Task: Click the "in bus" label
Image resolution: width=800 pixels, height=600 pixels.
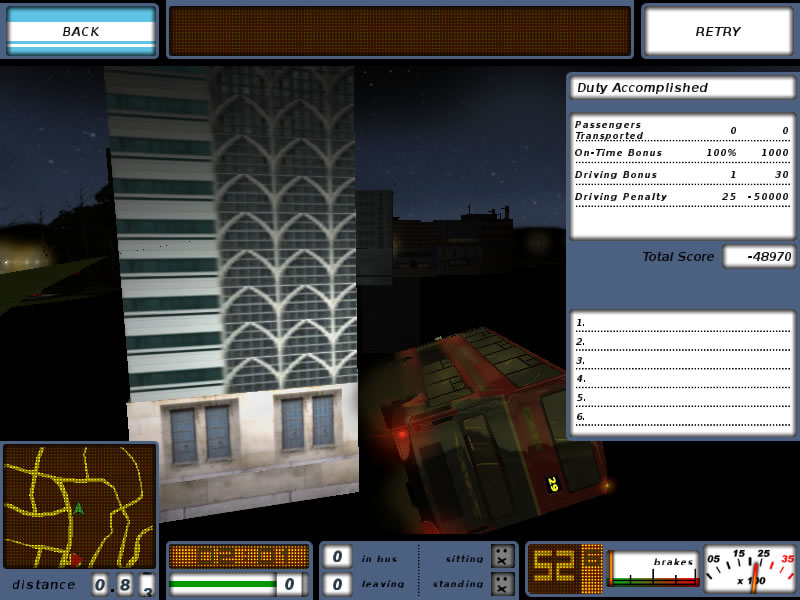Action: 379,559
